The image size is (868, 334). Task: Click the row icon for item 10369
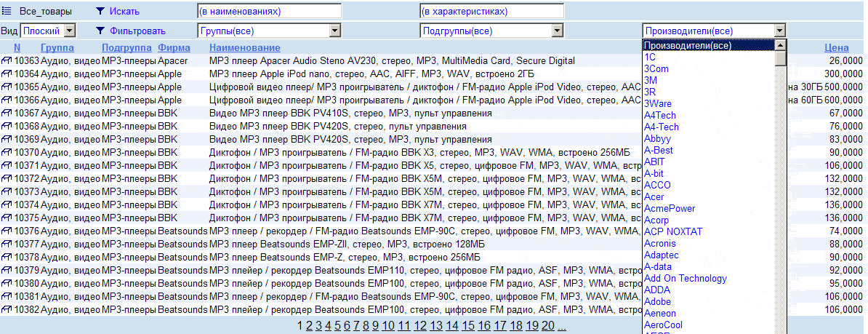[7, 139]
